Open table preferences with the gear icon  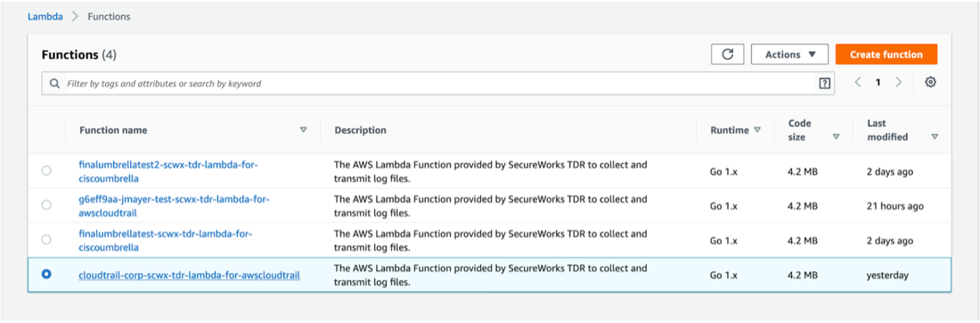(930, 83)
